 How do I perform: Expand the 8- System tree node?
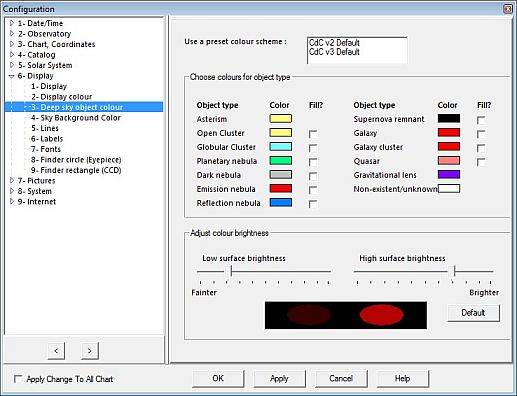coord(12,191)
